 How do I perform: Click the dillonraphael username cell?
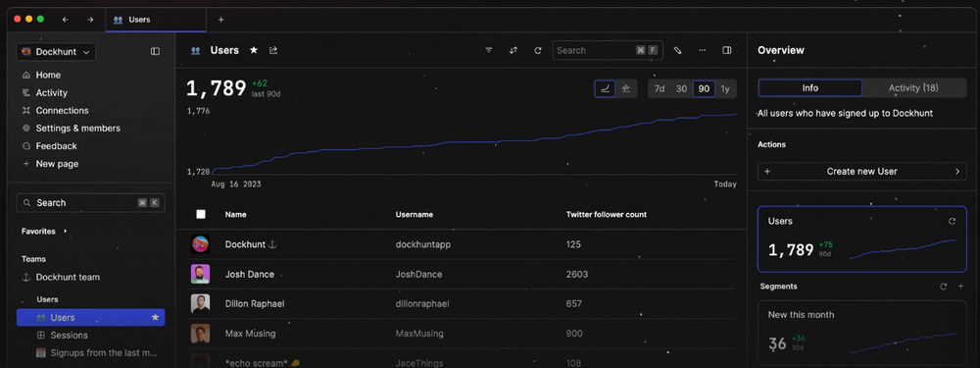(421, 304)
